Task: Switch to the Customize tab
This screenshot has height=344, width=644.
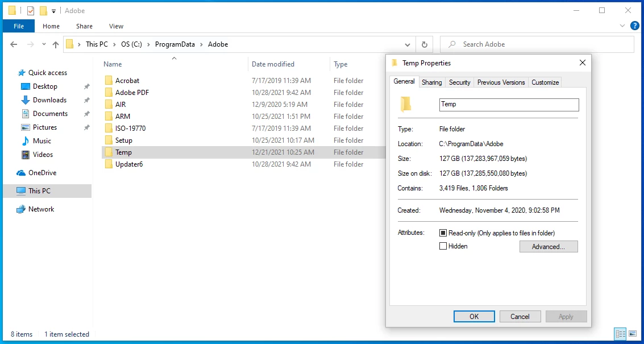Action: click(545, 82)
